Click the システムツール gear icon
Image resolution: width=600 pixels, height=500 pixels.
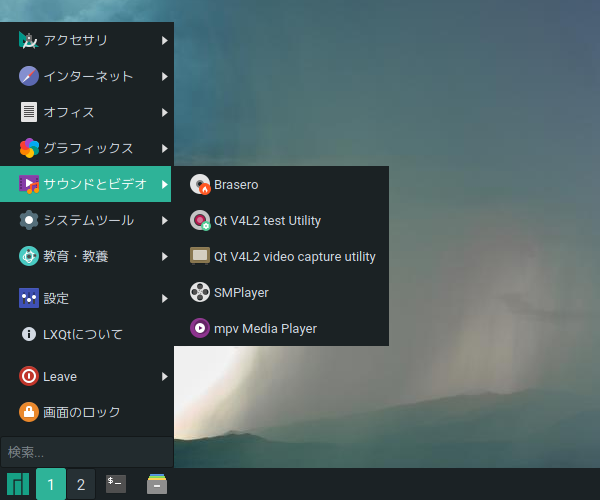pyautogui.click(x=29, y=220)
